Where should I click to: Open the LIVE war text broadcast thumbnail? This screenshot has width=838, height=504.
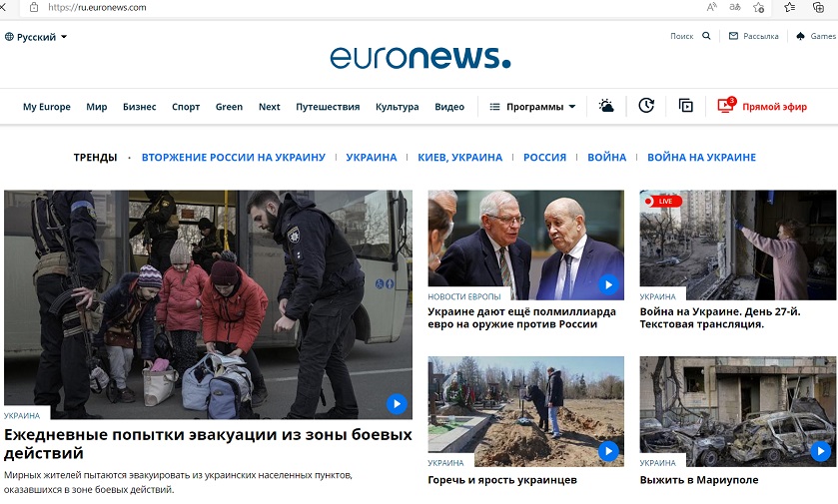pos(738,246)
